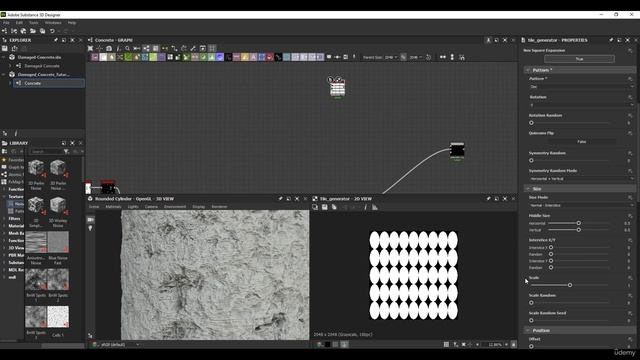Open the Parent Size dropdown in graph toolbar

[x=391, y=57]
